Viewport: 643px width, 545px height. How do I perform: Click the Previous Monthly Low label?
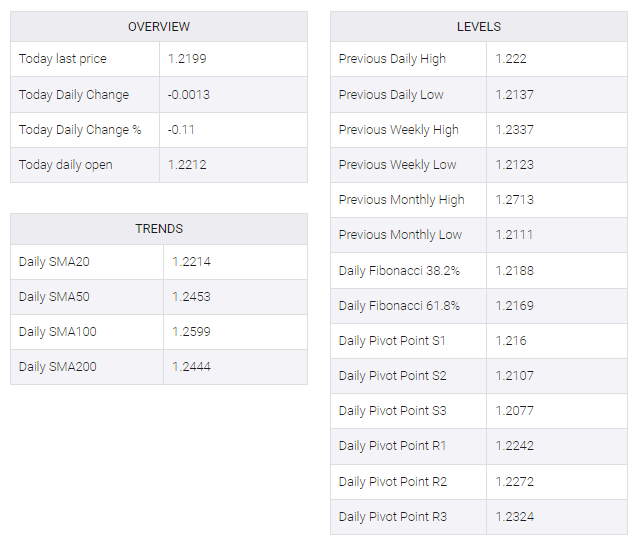point(400,235)
